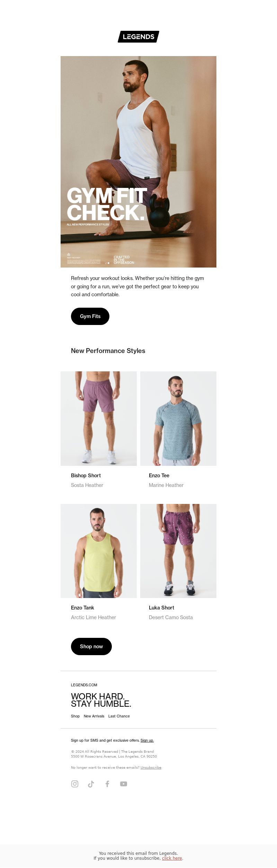Open the Facebook social icon
This screenshot has height=868, width=277.
[107, 784]
